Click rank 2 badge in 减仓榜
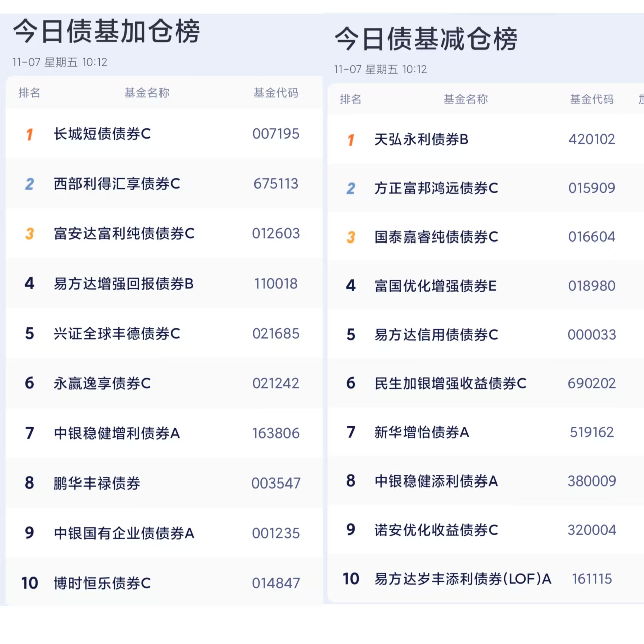The image size is (644, 644). coord(351,189)
